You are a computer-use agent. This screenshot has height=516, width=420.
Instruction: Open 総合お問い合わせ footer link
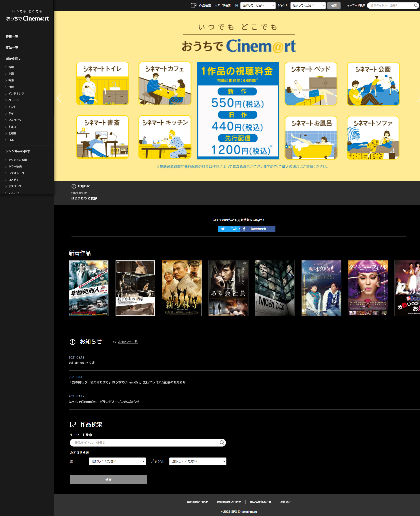198,502
